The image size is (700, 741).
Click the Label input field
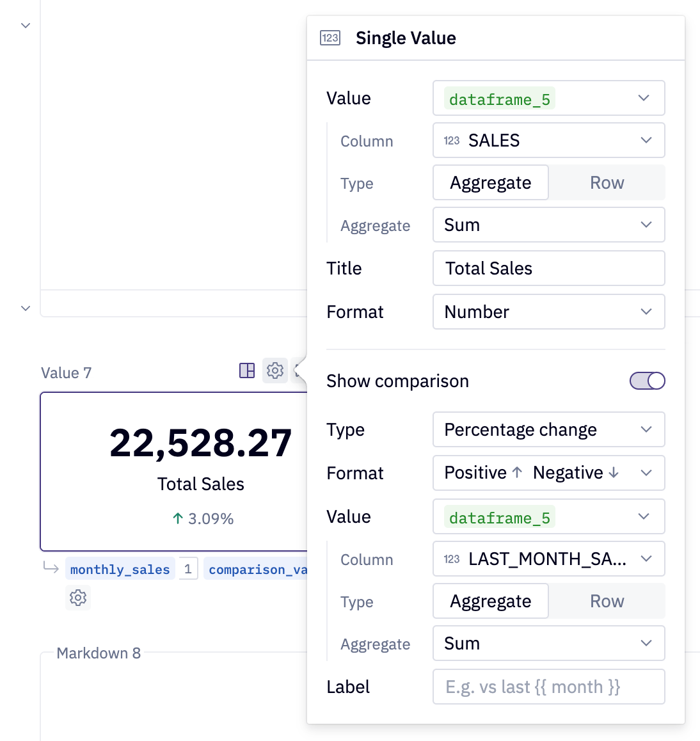(x=548, y=687)
